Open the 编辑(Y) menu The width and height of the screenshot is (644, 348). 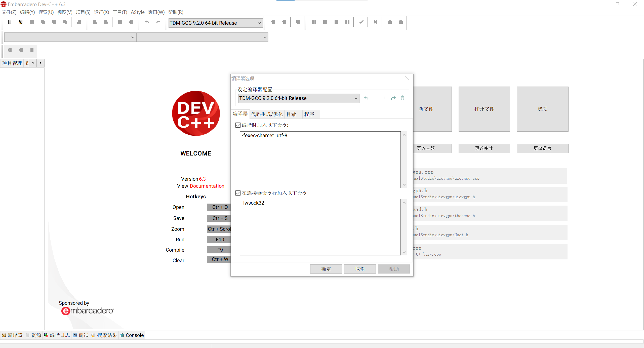(27, 12)
